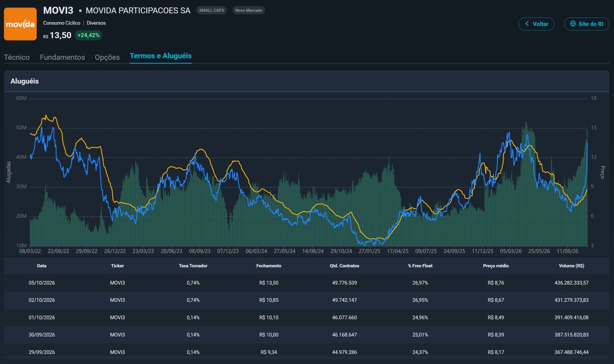Click the Preço médio column header
This screenshot has height=364, width=614.
click(x=496, y=266)
